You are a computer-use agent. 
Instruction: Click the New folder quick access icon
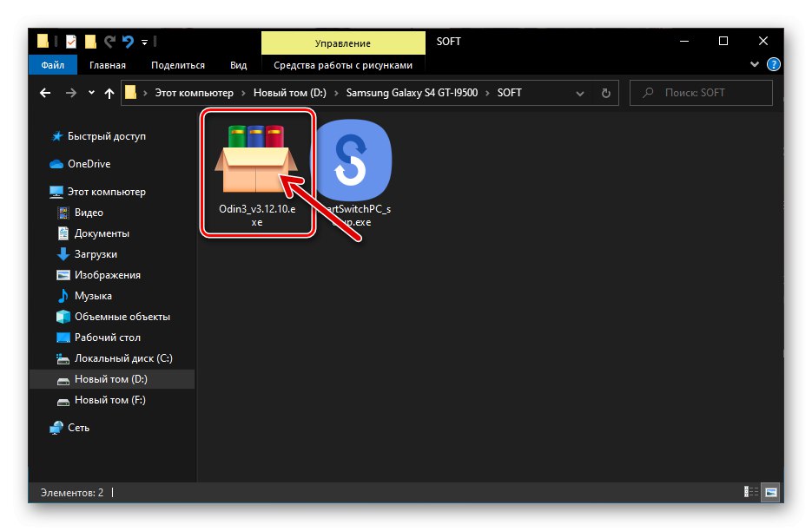tap(90, 42)
